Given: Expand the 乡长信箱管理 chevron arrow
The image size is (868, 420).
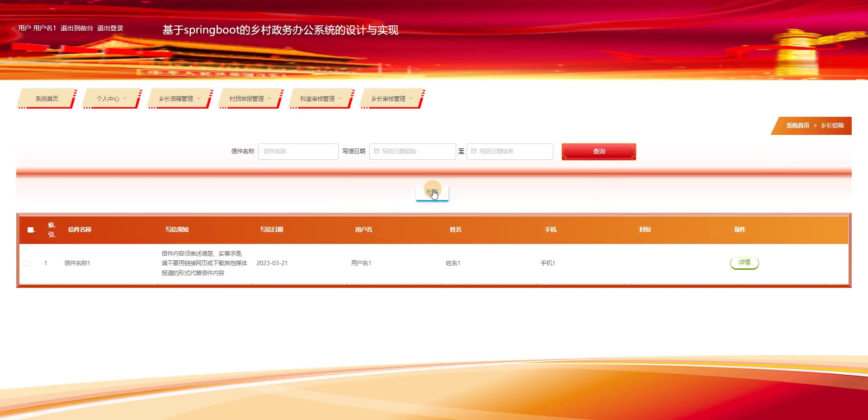Looking at the screenshot, I should 198,98.
